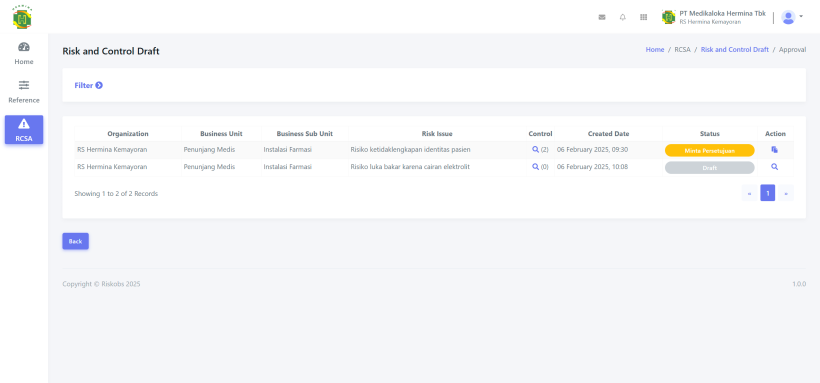Click the Hermina logo in top-left corner
This screenshot has width=820, height=383.
click(x=22, y=17)
